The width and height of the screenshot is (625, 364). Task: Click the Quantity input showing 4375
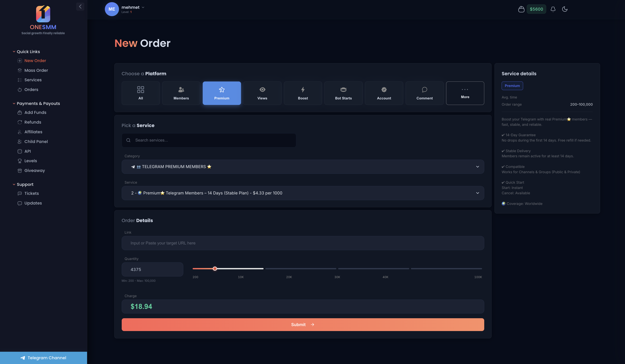(152, 269)
